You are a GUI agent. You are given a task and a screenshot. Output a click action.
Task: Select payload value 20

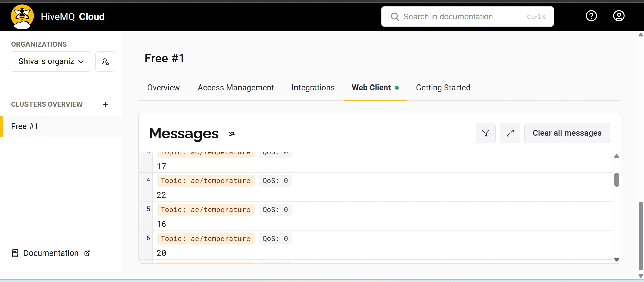click(161, 253)
